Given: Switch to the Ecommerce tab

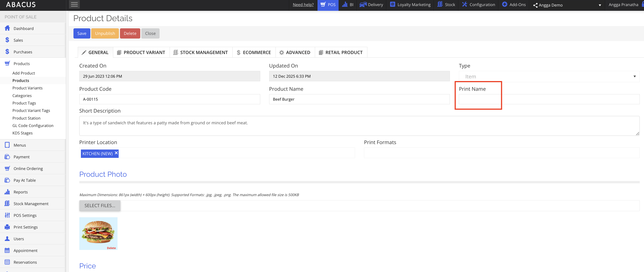Looking at the screenshot, I should pos(254,52).
